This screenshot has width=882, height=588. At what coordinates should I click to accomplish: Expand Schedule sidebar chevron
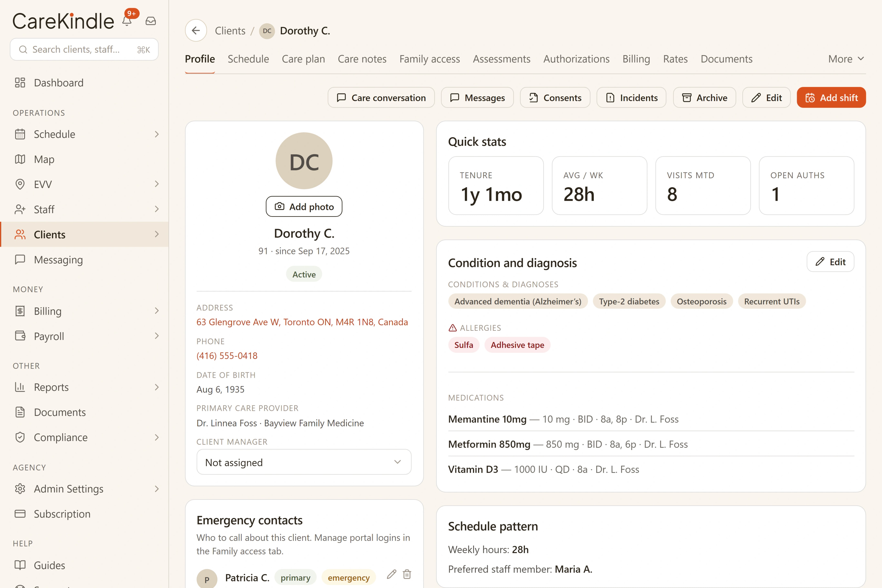(157, 134)
